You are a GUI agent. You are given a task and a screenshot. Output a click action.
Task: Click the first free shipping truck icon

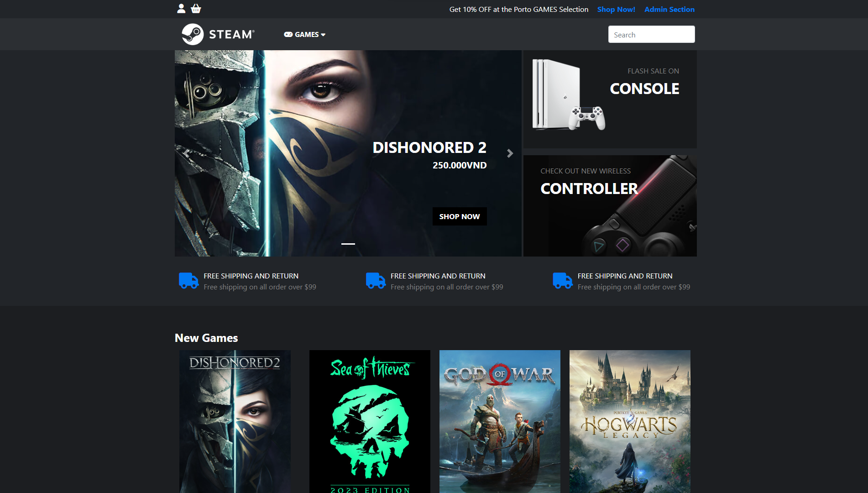(188, 281)
